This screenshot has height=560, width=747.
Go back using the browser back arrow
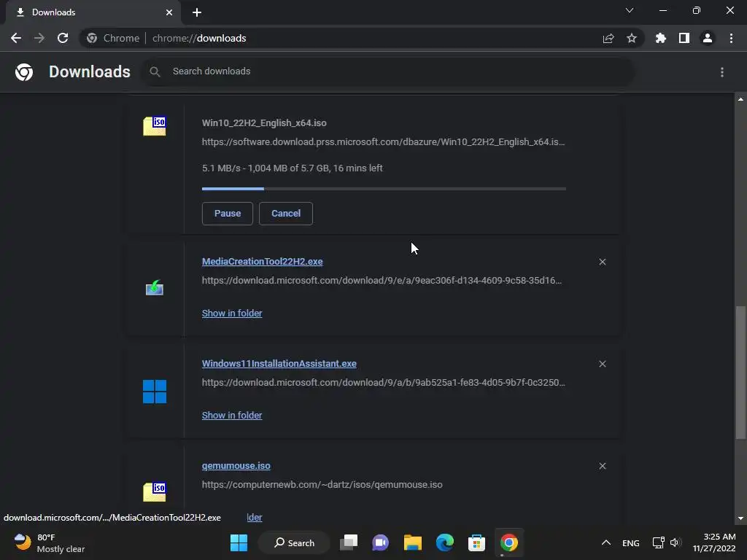click(16, 38)
